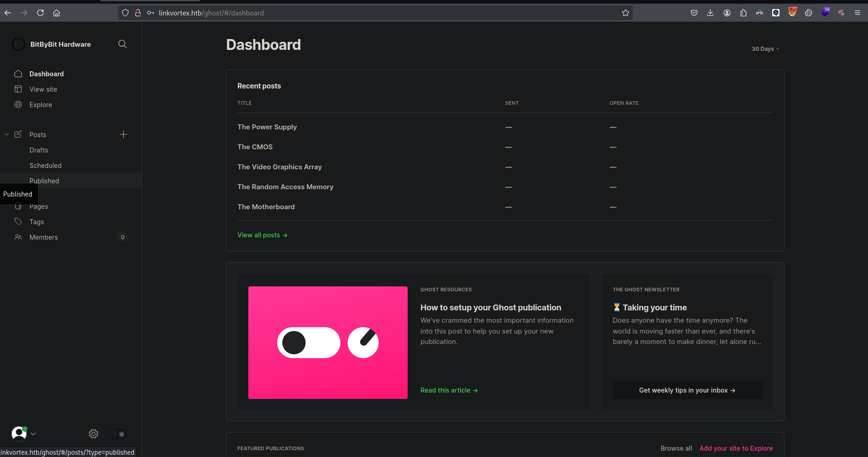The width and height of the screenshot is (868, 457).
Task: Open the search icon in sidebar
Action: click(122, 44)
